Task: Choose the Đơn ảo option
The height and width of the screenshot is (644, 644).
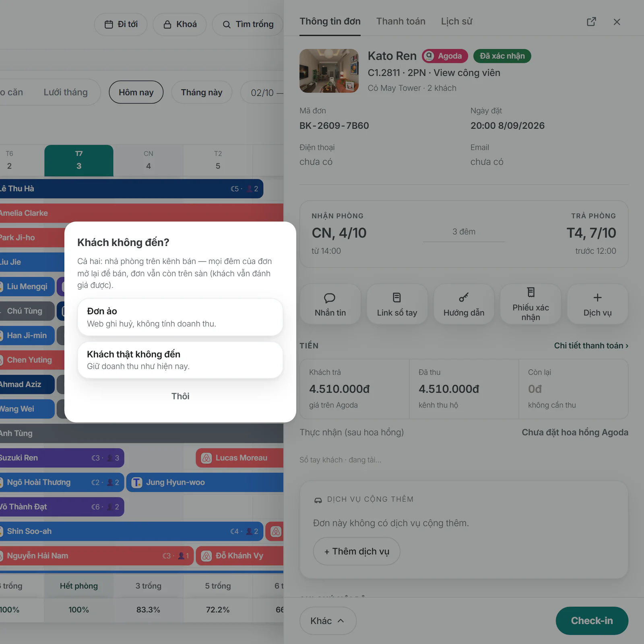Action: click(x=180, y=317)
